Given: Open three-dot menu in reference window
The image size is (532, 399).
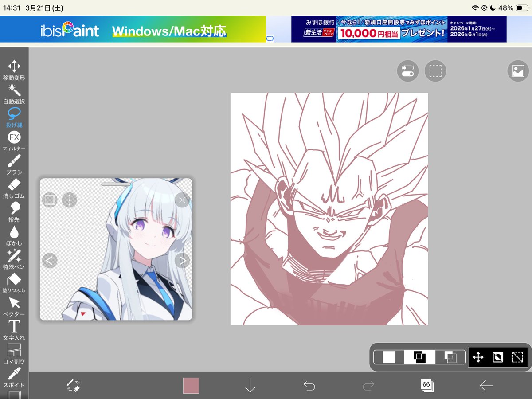Looking at the screenshot, I should [x=69, y=200].
